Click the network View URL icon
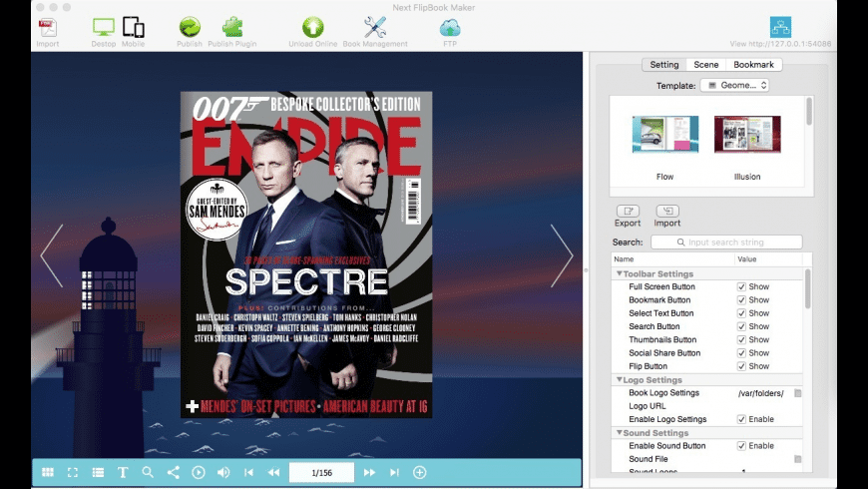 click(780, 27)
